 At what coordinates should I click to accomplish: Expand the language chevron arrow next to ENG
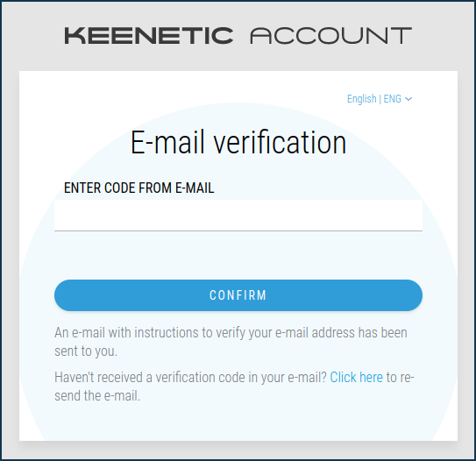[x=409, y=99]
